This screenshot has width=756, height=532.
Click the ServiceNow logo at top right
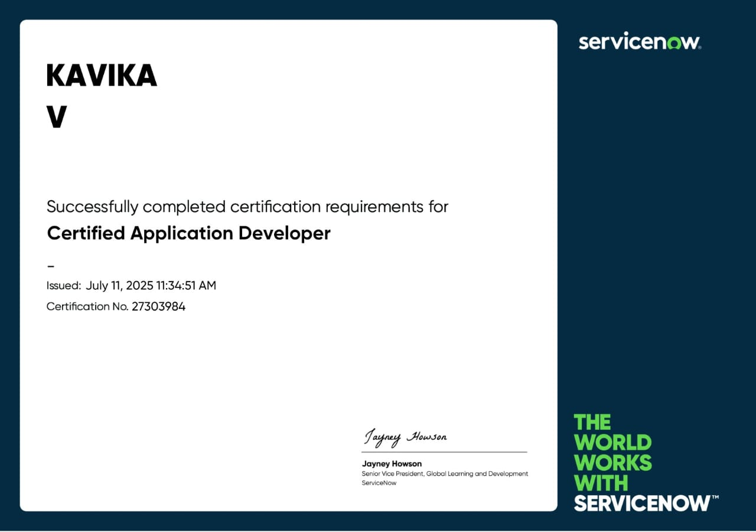pyautogui.click(x=639, y=42)
